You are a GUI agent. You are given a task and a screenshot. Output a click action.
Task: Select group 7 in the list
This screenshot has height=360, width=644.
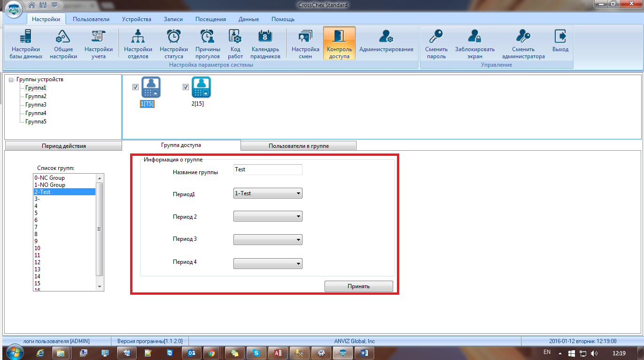tap(64, 227)
